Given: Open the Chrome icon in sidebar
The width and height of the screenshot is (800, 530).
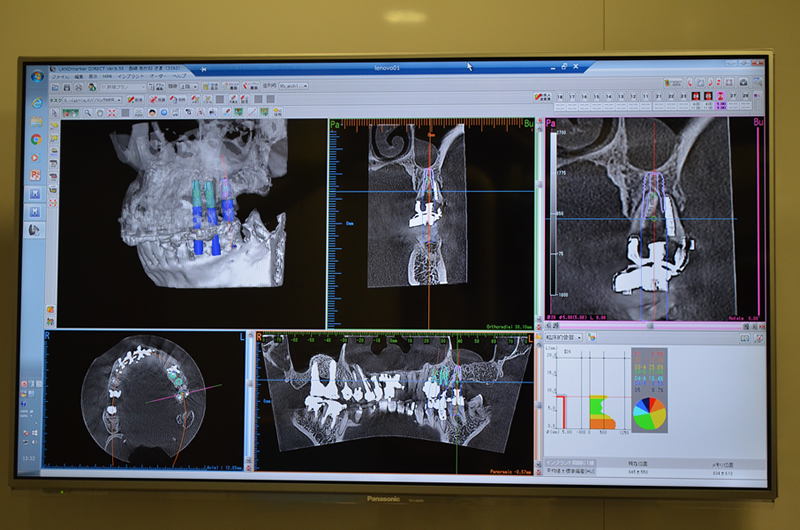Looking at the screenshot, I should (36, 139).
